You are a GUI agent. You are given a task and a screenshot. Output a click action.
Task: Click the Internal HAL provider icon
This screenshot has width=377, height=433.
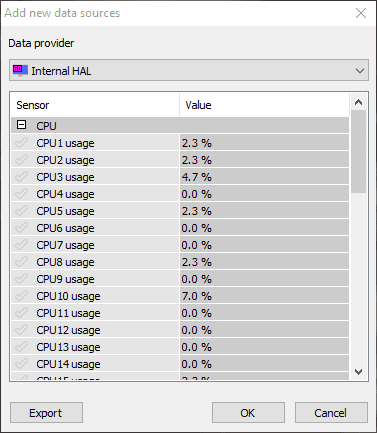[x=20, y=70]
